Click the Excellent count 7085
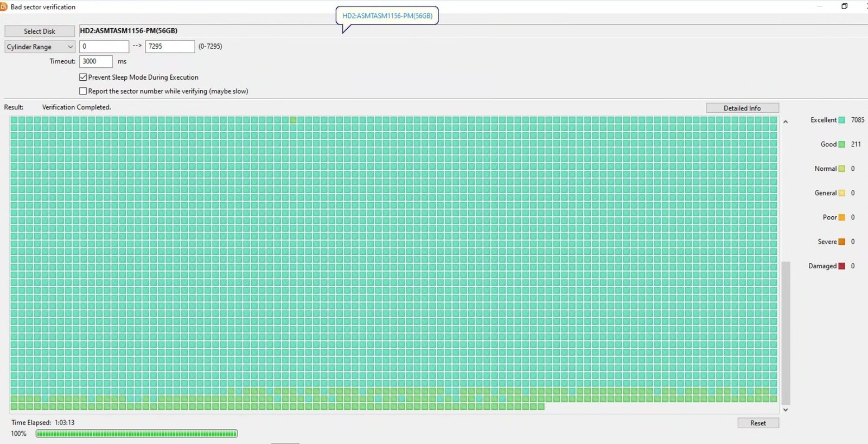Viewport: 868px width, 444px height. click(x=858, y=120)
